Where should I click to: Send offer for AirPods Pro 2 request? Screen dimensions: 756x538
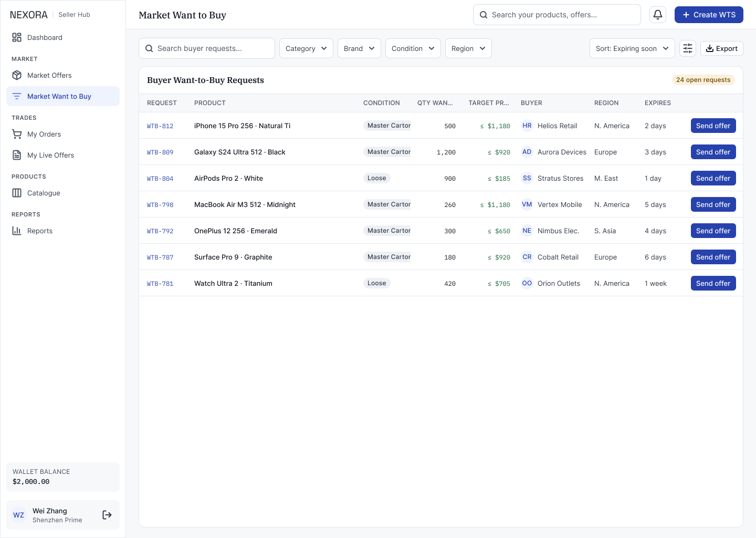pos(713,178)
